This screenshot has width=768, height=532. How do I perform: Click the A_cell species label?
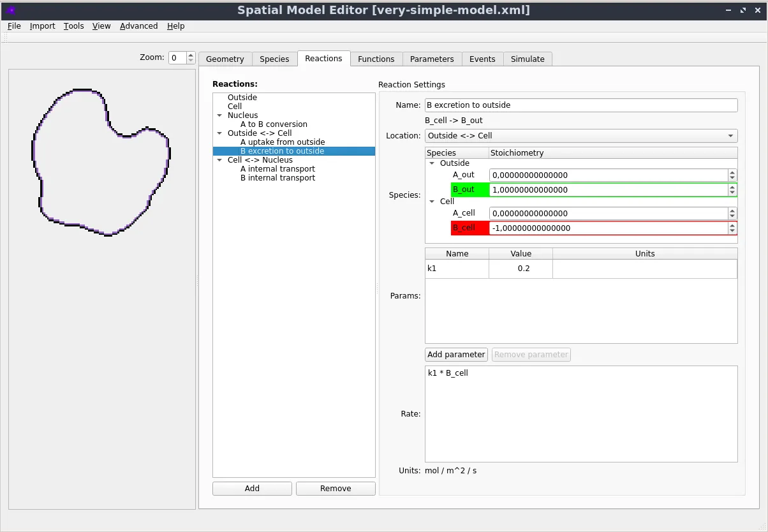464,214
